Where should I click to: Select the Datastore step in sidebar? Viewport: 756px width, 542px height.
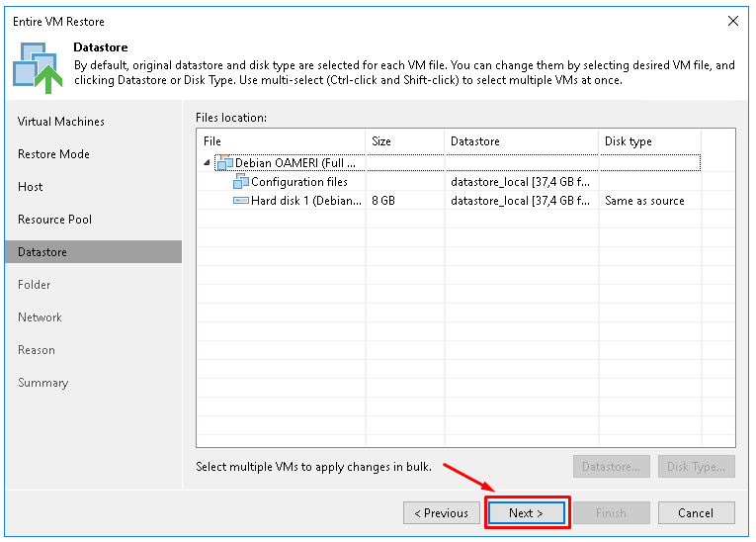click(x=93, y=252)
